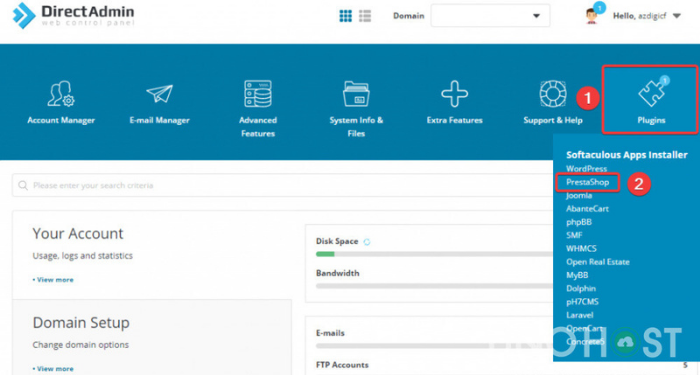Screen dimensions: 700x375
Task: Click the DirectAdmin logo
Action: (x=74, y=16)
